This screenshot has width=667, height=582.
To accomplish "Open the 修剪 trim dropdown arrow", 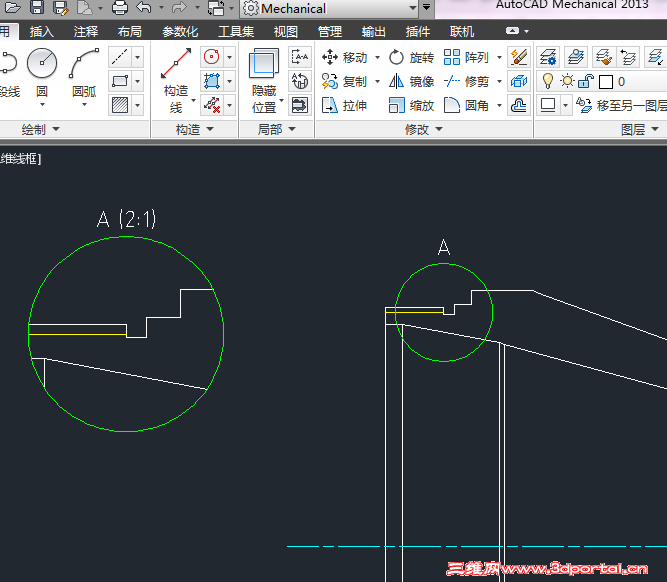I will click(499, 81).
